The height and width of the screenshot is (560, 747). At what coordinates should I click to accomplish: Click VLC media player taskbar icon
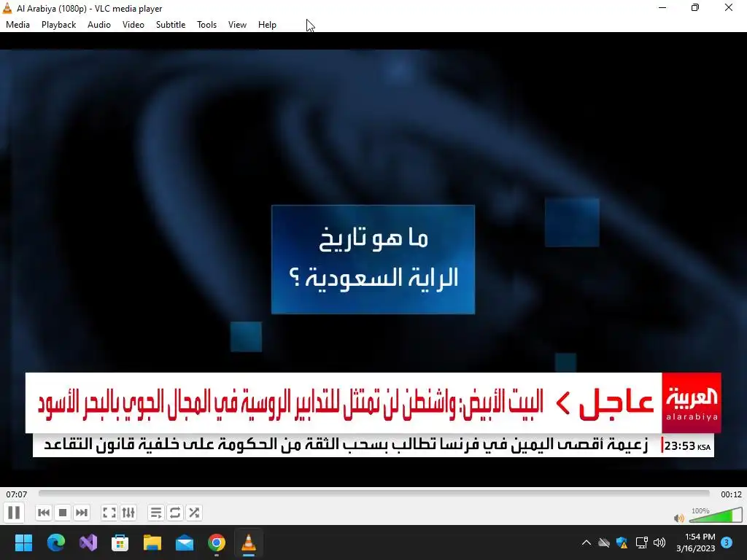click(x=249, y=542)
